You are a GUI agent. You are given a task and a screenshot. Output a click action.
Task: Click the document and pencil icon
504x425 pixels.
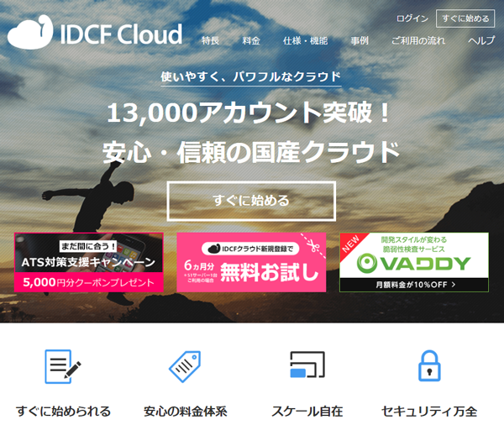tap(63, 366)
